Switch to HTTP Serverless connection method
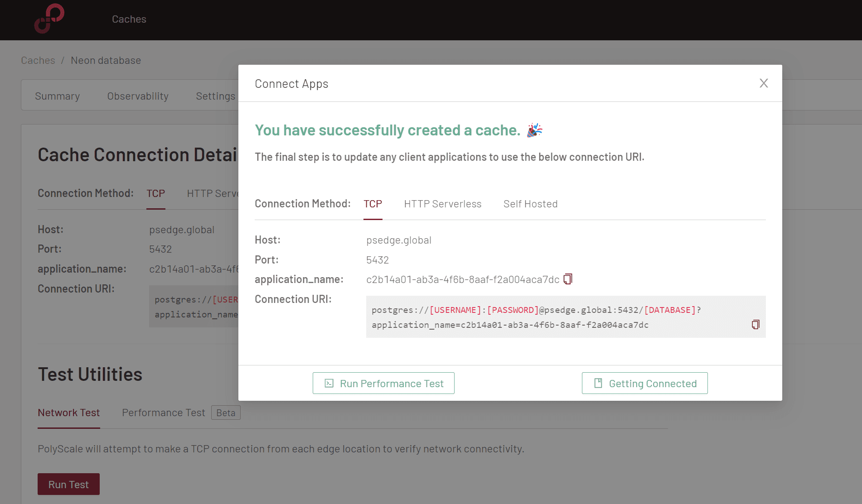 coord(442,204)
